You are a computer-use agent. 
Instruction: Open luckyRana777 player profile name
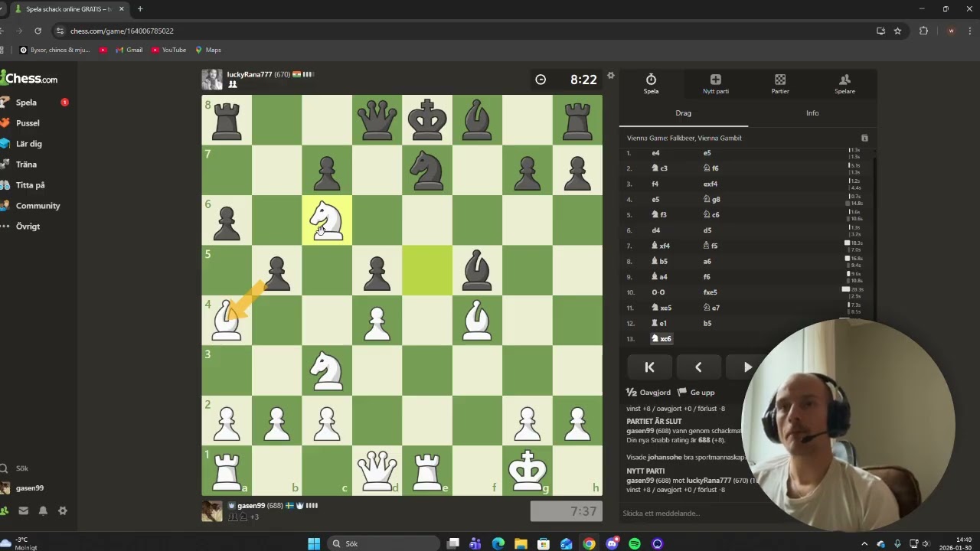point(250,74)
